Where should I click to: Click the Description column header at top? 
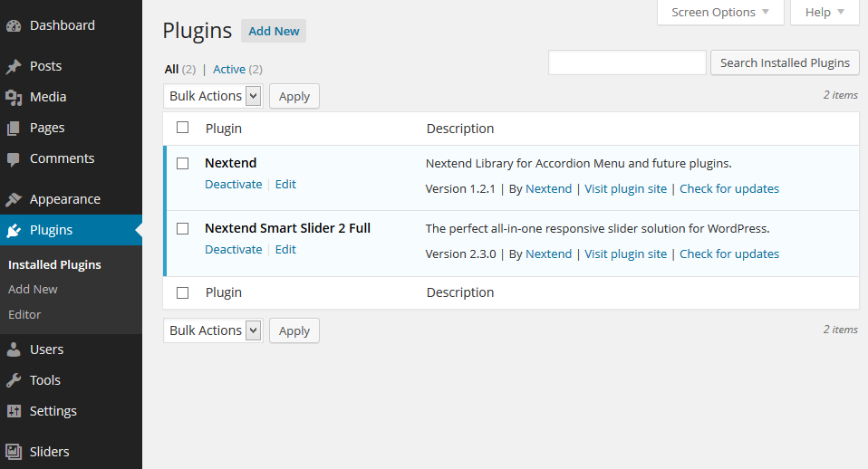[x=460, y=129]
